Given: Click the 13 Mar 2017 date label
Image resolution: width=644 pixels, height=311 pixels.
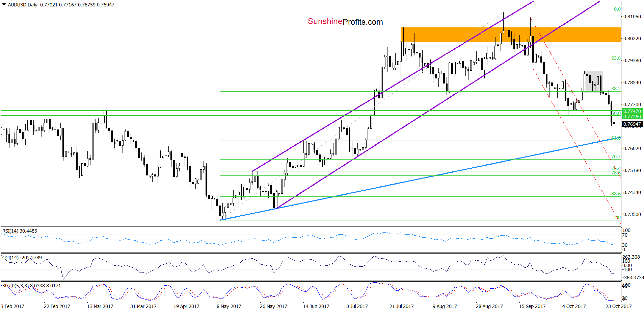Looking at the screenshot, I should 100,306.
